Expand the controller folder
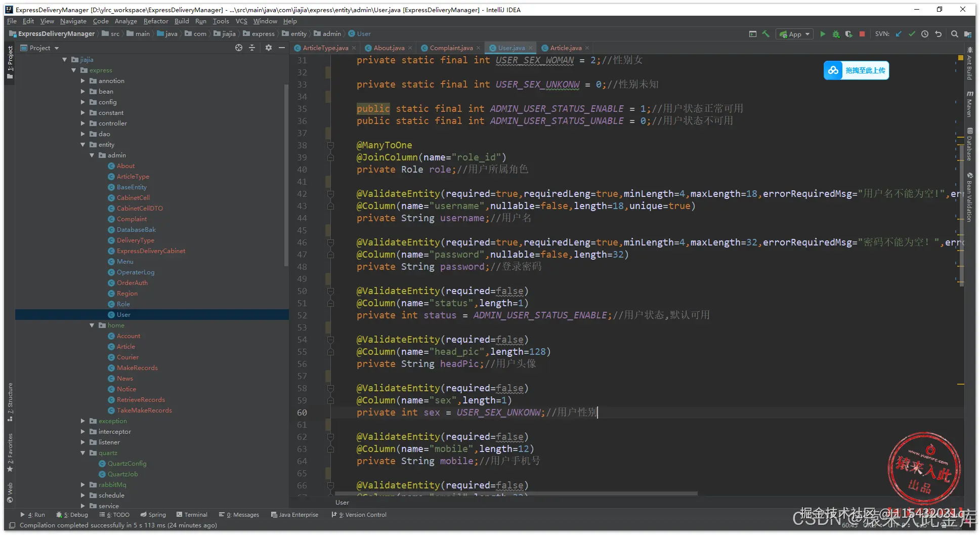 (x=83, y=124)
